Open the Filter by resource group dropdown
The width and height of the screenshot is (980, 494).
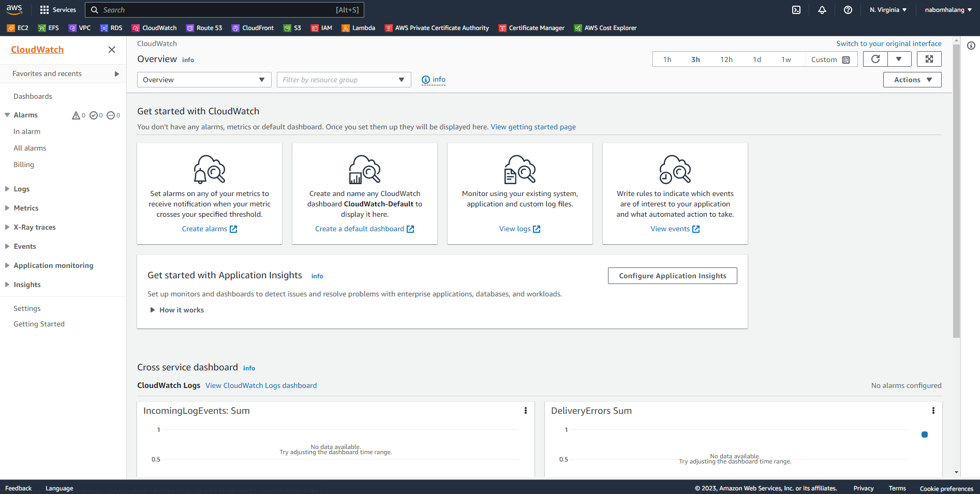[344, 80]
